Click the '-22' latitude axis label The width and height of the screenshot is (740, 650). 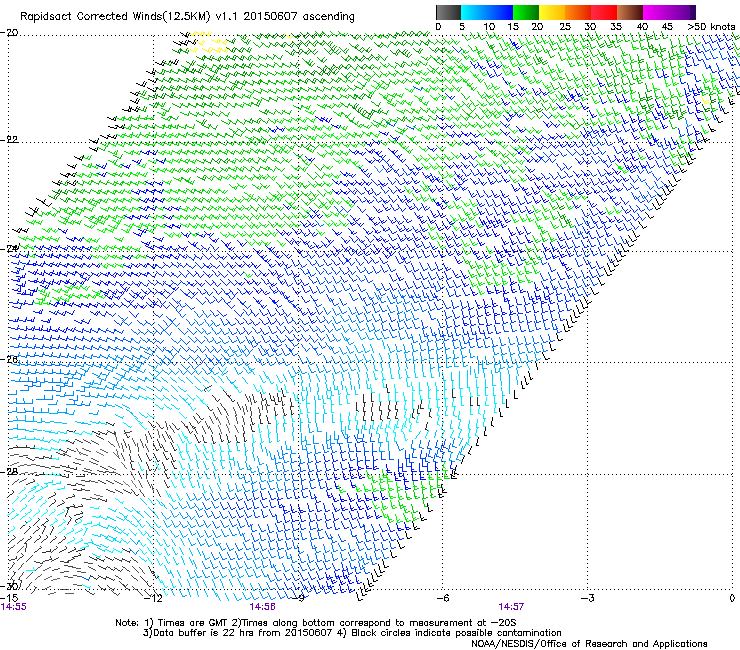[10, 140]
